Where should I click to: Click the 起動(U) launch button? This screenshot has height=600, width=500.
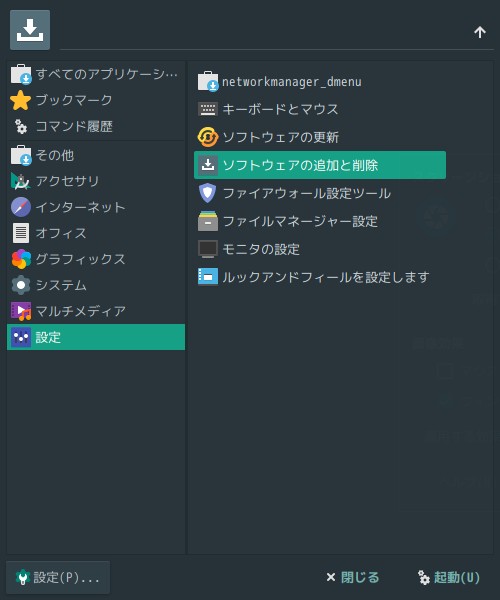pos(448,577)
